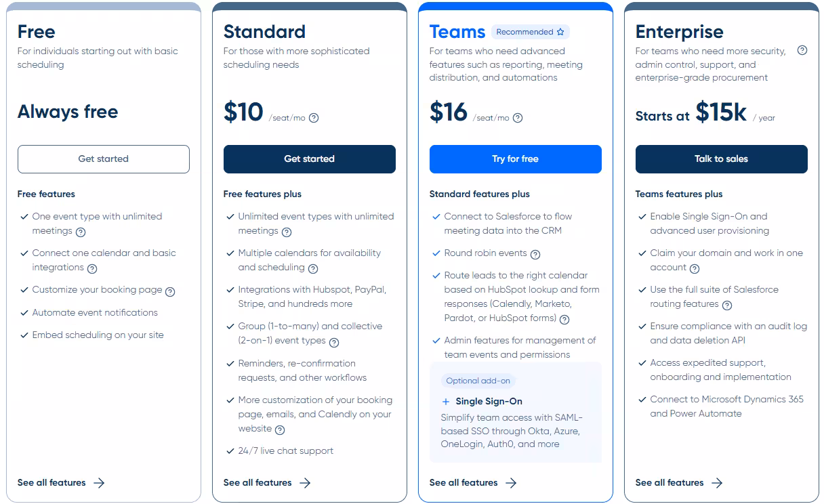Click help icon after 'Round robin events'

535,255
